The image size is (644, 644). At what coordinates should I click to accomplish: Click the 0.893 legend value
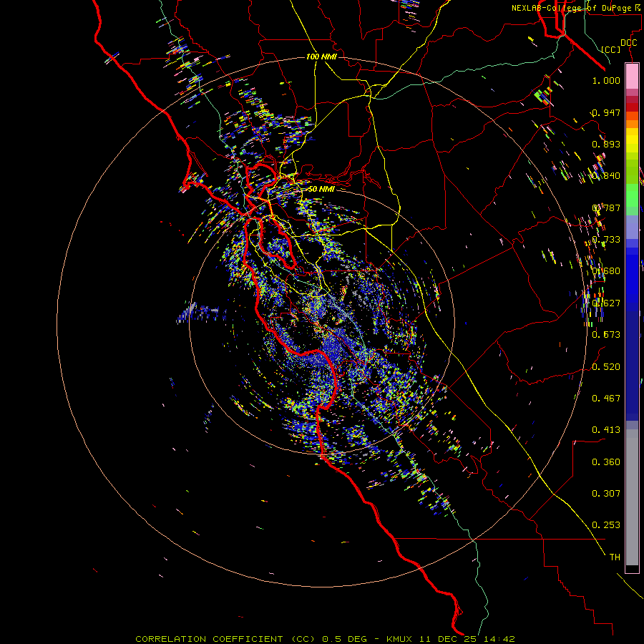coord(606,144)
